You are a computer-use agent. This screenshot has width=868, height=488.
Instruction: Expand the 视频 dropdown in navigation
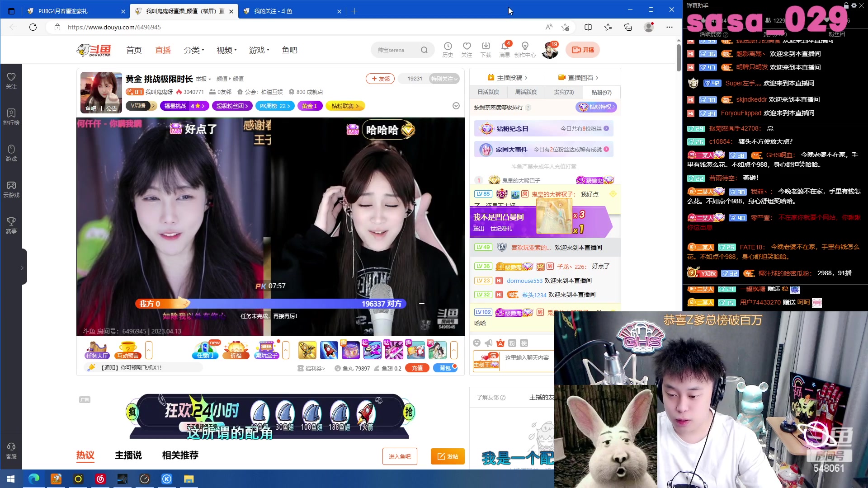pos(226,50)
